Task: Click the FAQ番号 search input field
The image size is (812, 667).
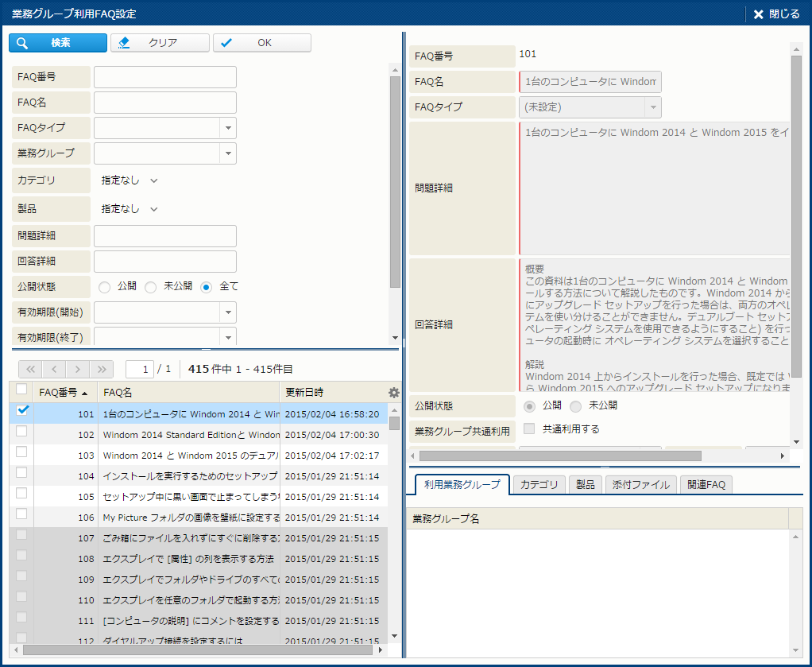Action: point(165,77)
